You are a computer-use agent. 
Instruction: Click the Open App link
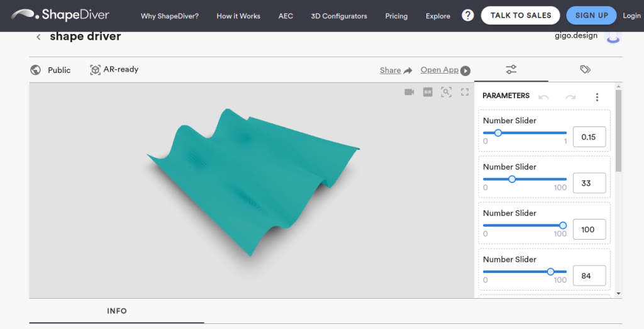click(x=440, y=70)
